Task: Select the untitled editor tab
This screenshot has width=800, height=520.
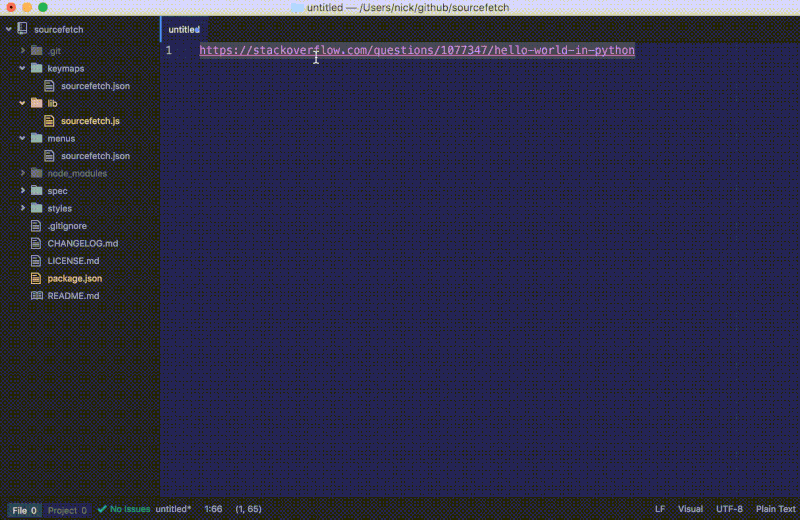Action: 185,30
